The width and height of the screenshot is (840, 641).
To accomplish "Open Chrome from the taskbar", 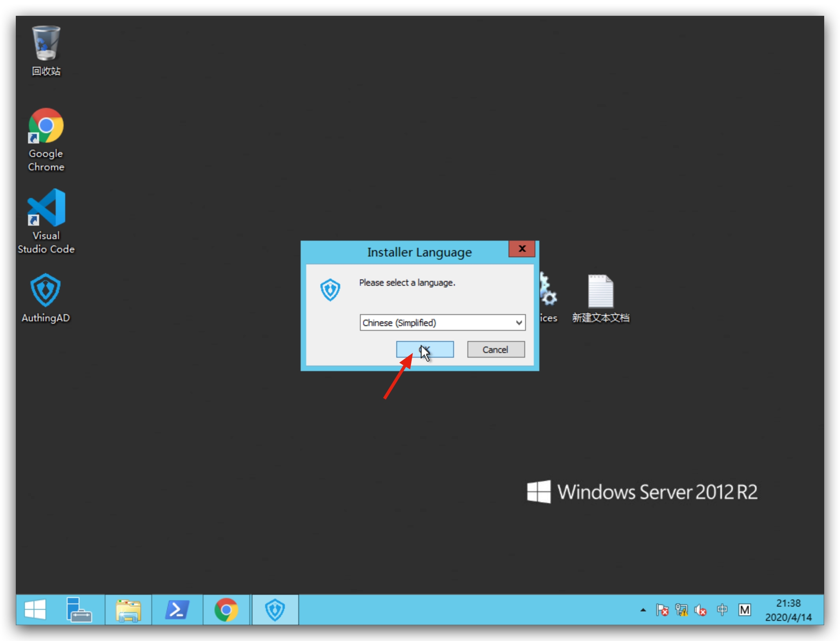I will (x=226, y=610).
